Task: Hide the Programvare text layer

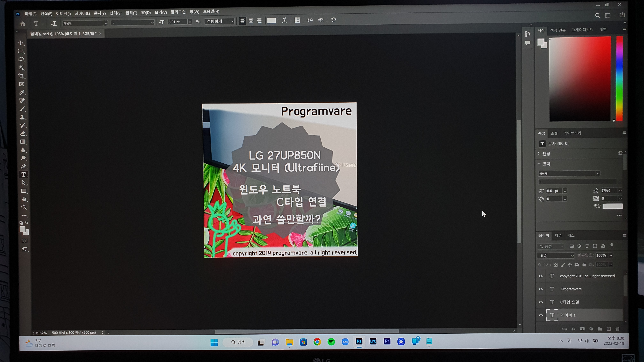Action: 541,289
